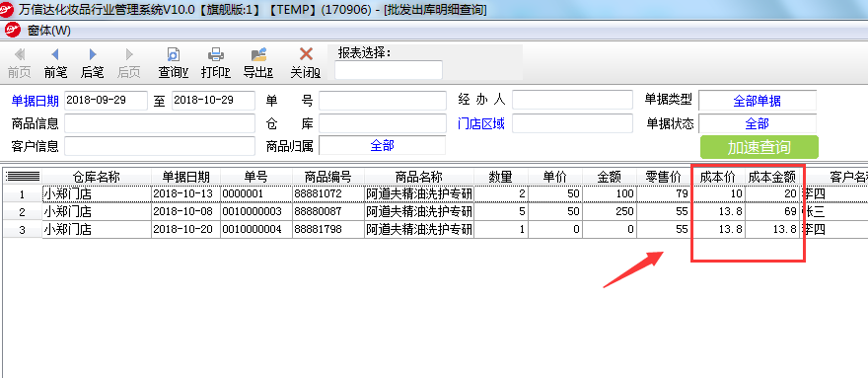Open the 商品归属 selector showing 全部
868x378 pixels.
(383, 146)
